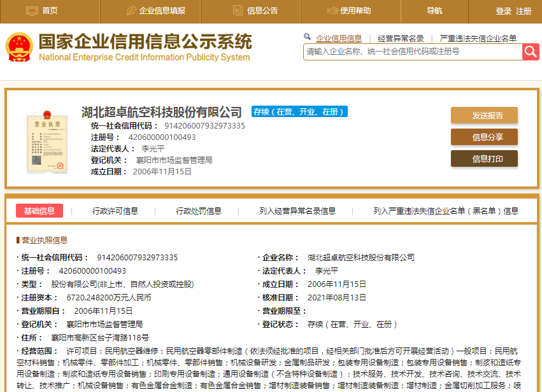Open the 使用帮助 menu item

click(x=355, y=11)
